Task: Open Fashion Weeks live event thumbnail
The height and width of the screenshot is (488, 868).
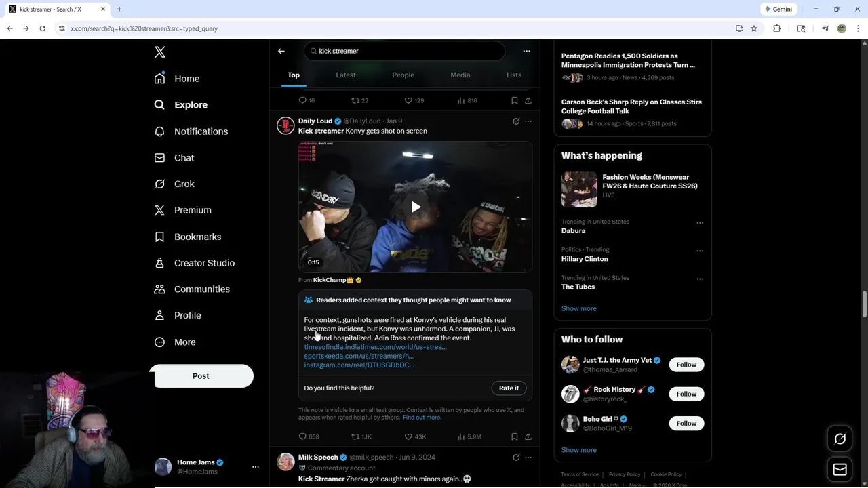Action: pos(579,189)
